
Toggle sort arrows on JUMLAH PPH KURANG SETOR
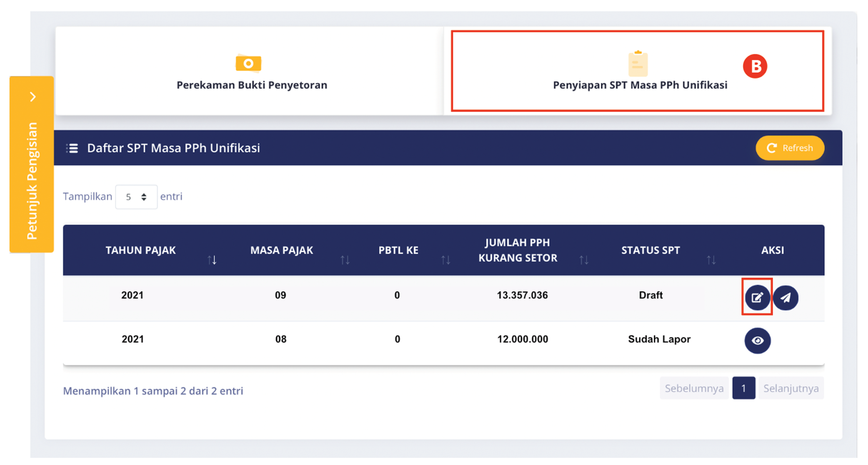click(585, 259)
